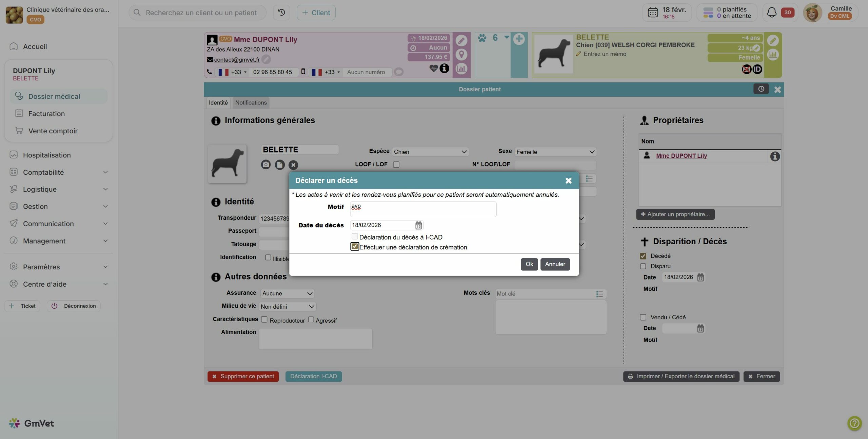
Task: Click the Motif text field
Action: [x=423, y=209]
